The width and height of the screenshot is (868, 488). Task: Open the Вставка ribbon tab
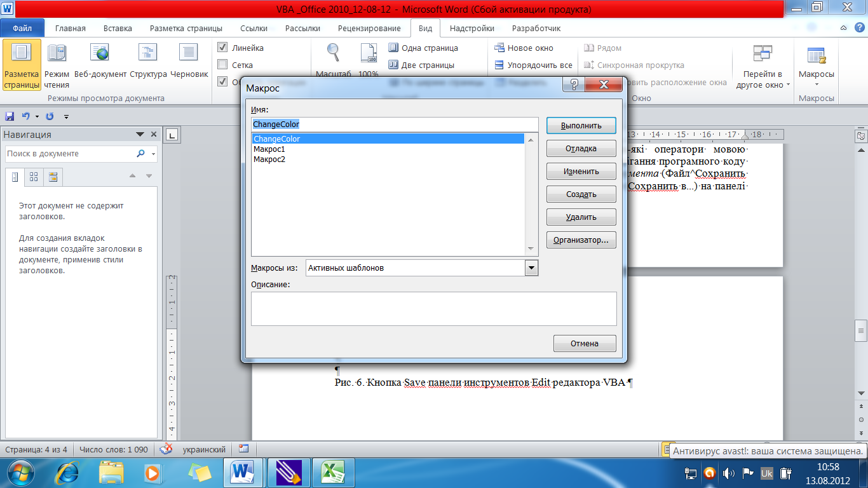point(118,28)
